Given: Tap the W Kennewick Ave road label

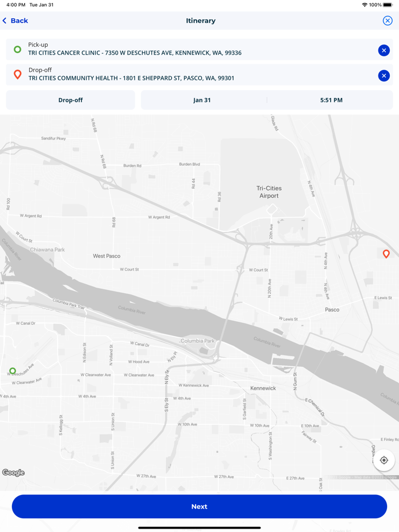Looking at the screenshot, I should pyautogui.click(x=194, y=385).
